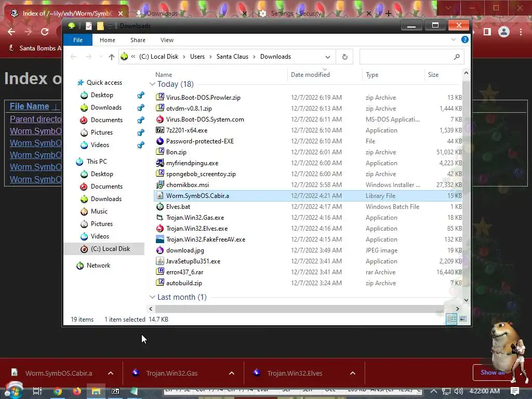Image resolution: width=532 pixels, height=399 pixels.
Task: Select Santa Claus in the address breadcrumb
Action: coord(232,57)
